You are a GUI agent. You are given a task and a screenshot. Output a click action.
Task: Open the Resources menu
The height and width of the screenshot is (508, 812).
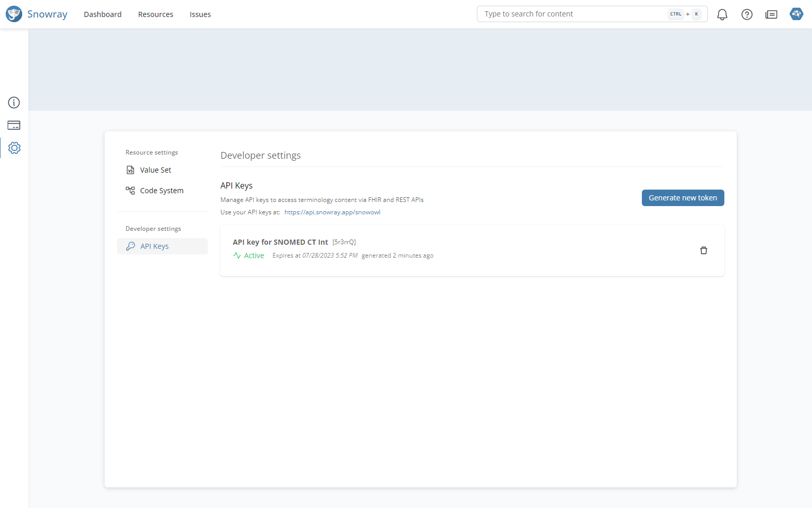click(155, 14)
